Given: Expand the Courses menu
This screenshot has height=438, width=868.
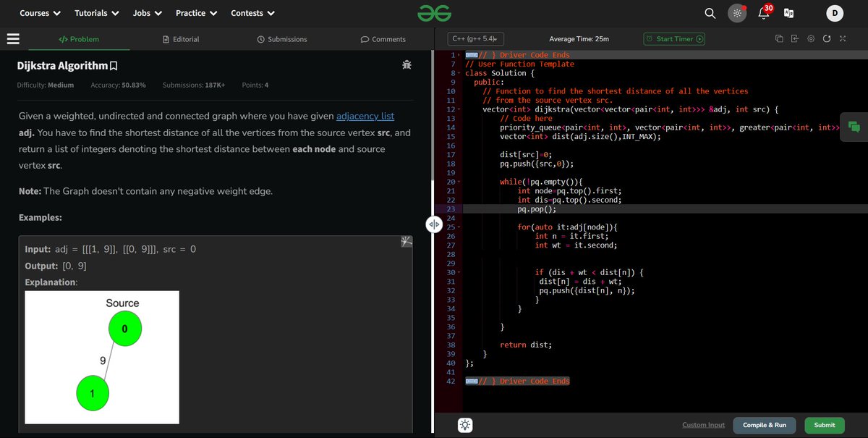Looking at the screenshot, I should [x=39, y=12].
